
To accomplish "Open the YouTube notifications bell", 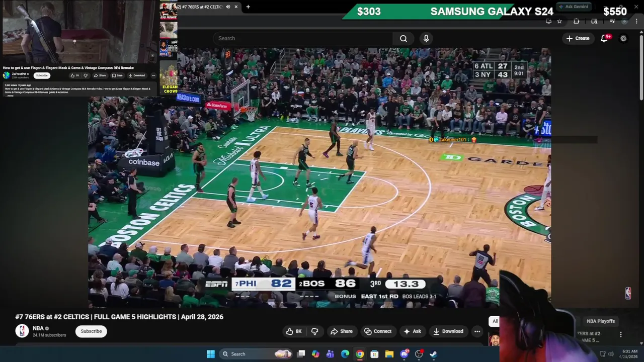I will click(605, 38).
